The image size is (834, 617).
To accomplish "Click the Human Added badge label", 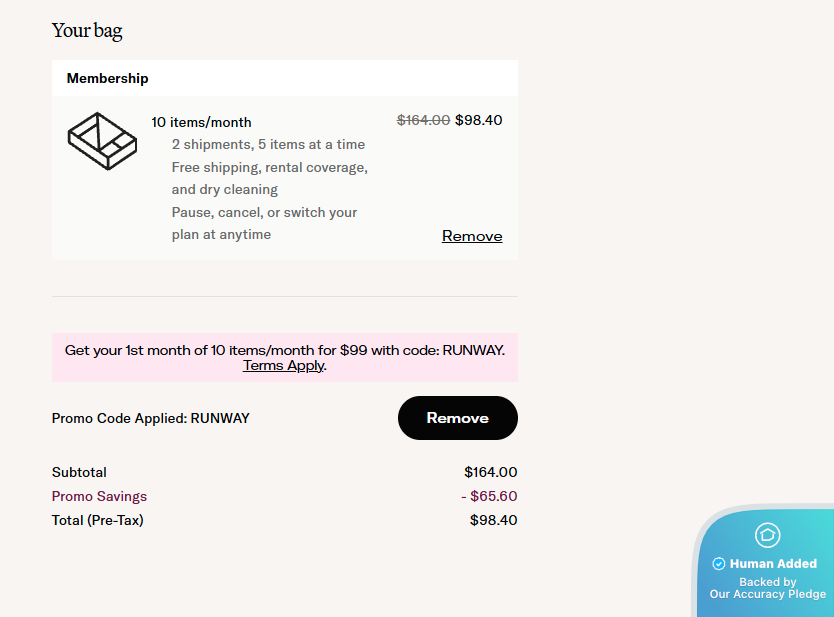I will [x=773, y=564].
